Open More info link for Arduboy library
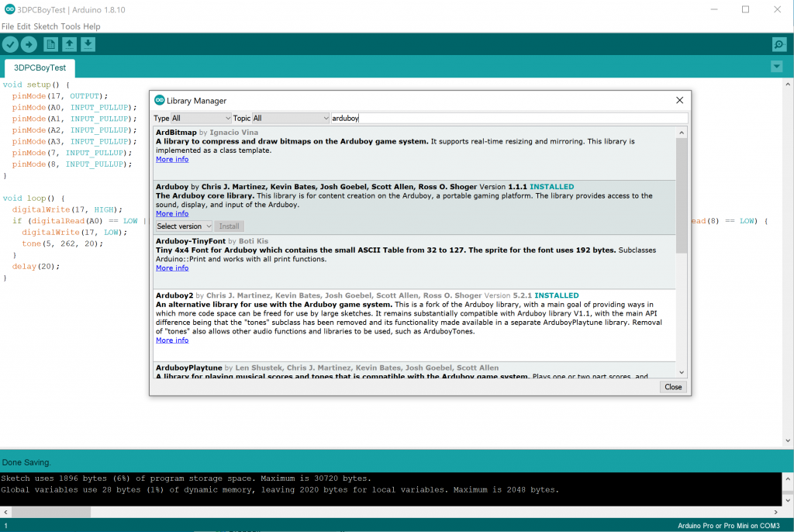The width and height of the screenshot is (794, 532). point(172,213)
